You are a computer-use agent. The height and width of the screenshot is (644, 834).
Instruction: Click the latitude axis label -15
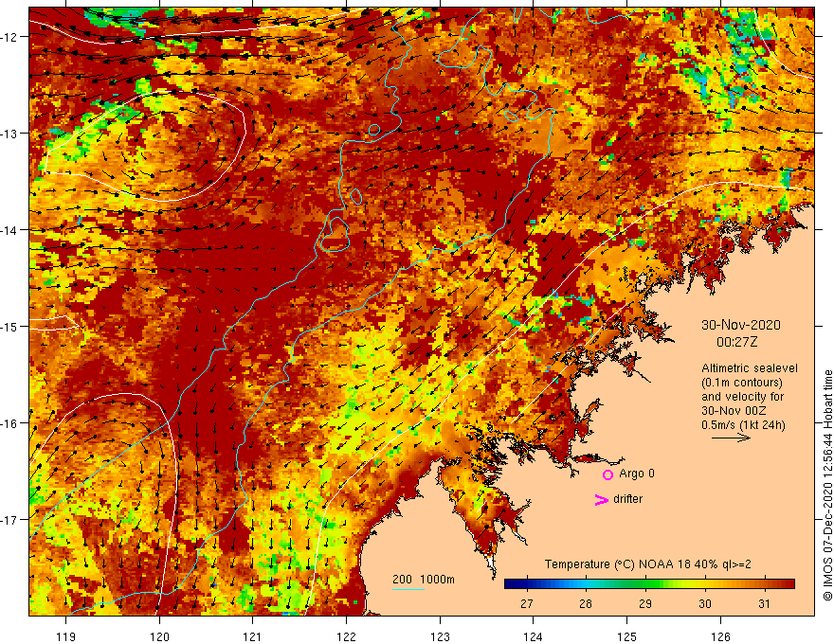10,326
